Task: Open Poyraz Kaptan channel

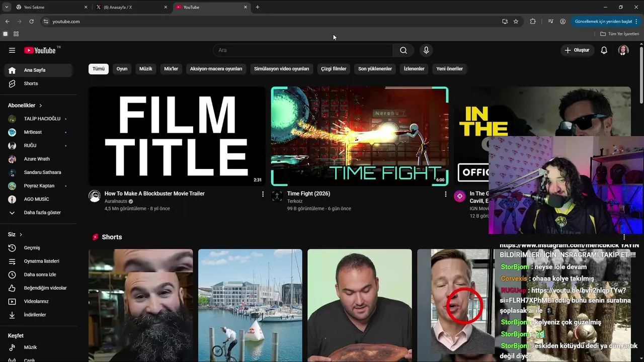Action: pyautogui.click(x=38, y=186)
